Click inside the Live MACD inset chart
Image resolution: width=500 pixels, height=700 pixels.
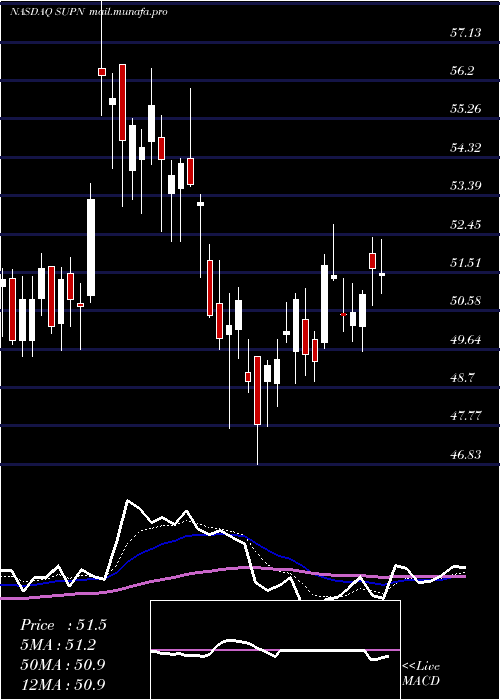click(x=275, y=650)
